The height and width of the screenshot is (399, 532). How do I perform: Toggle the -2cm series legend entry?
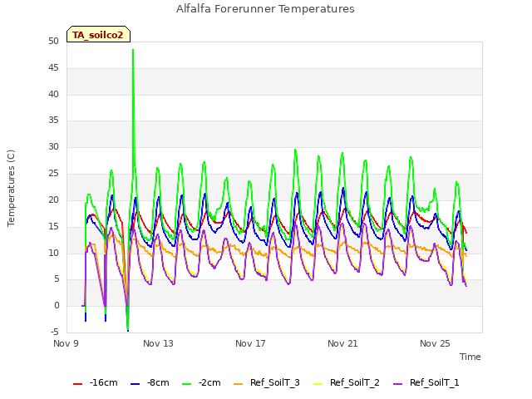pos(201,382)
